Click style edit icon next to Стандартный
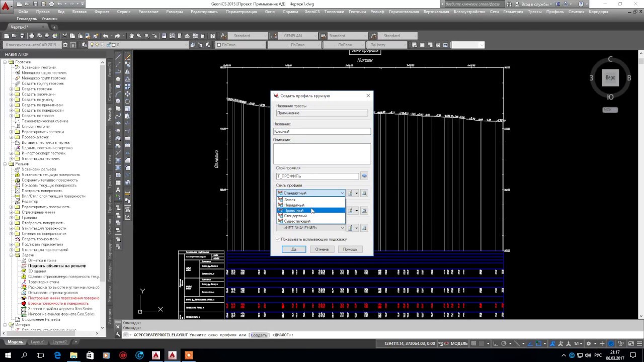644x362 pixels. click(351, 193)
